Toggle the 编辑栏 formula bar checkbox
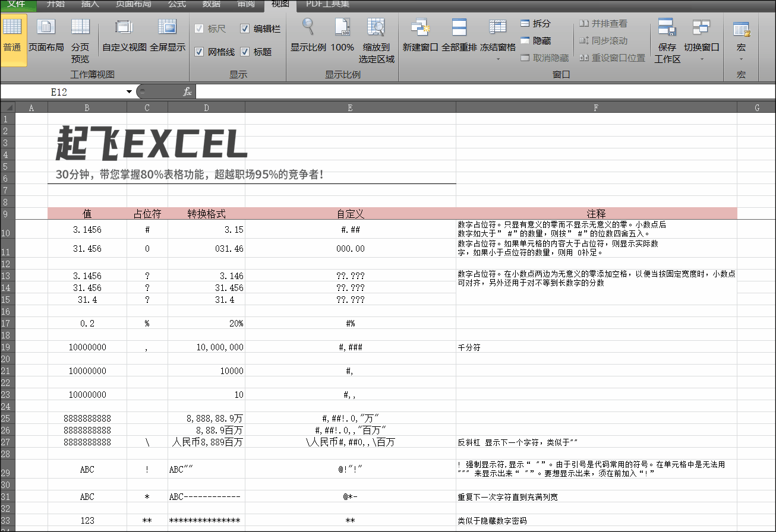The width and height of the screenshot is (776, 532). [x=245, y=28]
